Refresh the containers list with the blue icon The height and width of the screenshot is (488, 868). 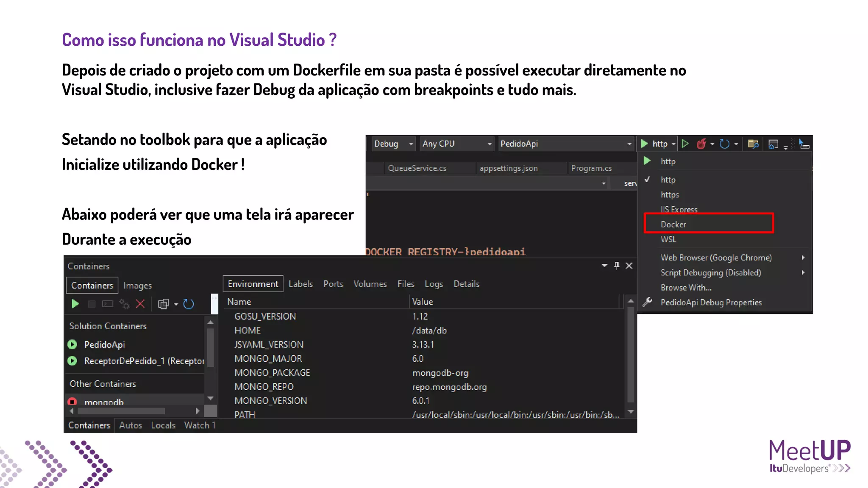189,304
